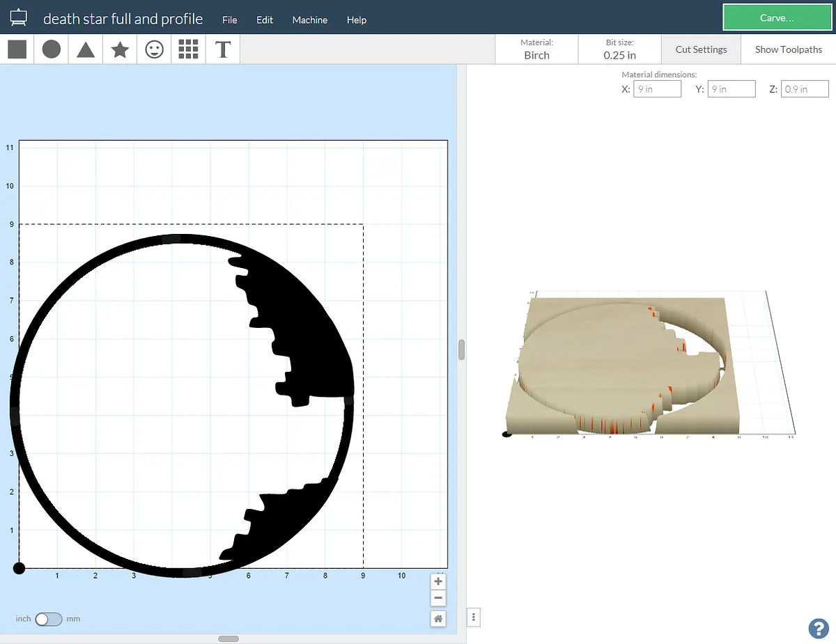Screen dimensions: 836x644
Task: Select the circle shape tool
Action: point(52,49)
